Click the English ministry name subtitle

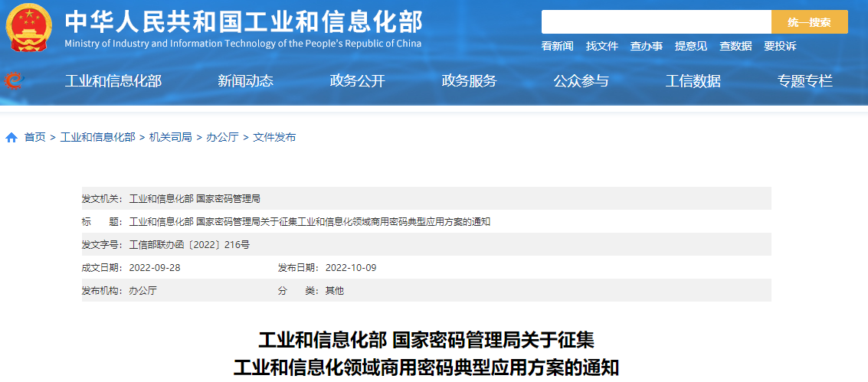[243, 44]
